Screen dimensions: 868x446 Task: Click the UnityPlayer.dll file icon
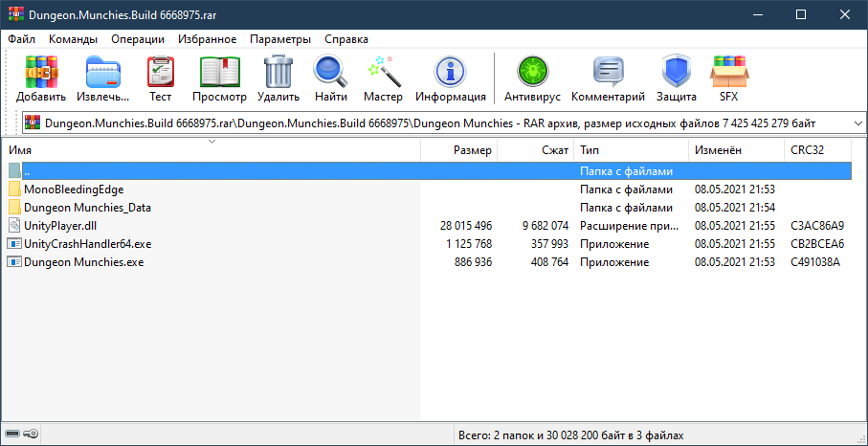(14, 226)
